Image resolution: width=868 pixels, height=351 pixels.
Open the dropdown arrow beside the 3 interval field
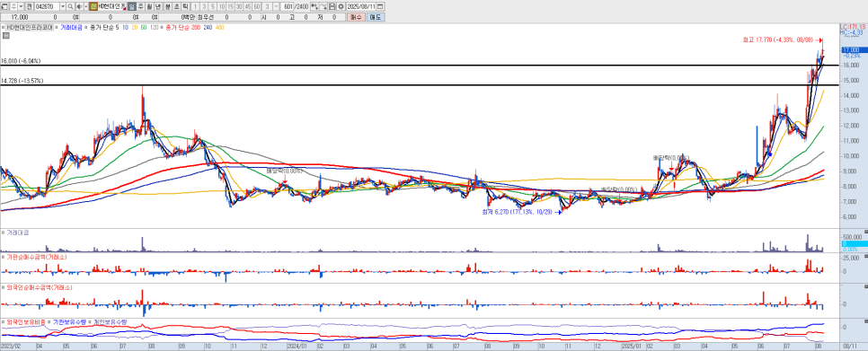276,6
